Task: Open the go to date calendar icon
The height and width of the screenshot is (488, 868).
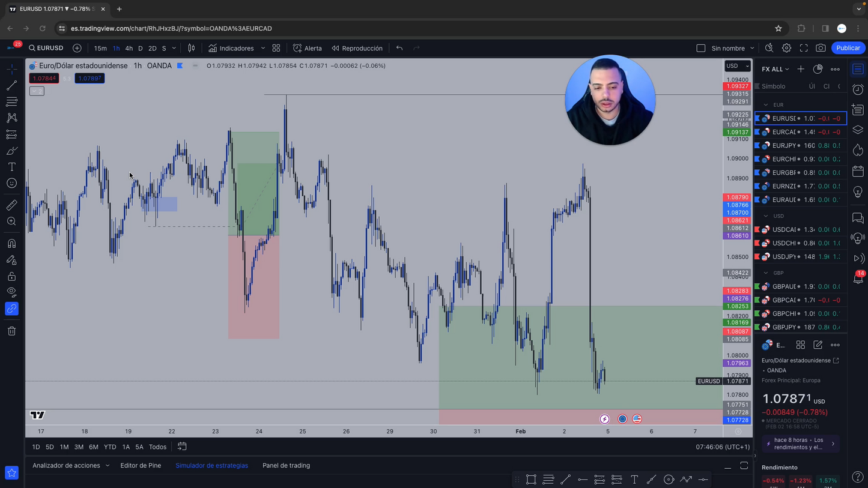Action: 182,447
